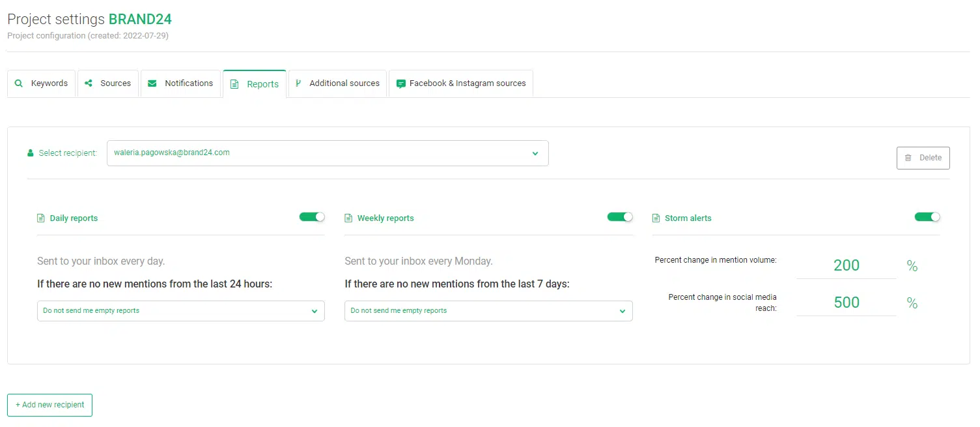980x427 pixels.
Task: Toggle Storm alerts off
Action: (927, 217)
